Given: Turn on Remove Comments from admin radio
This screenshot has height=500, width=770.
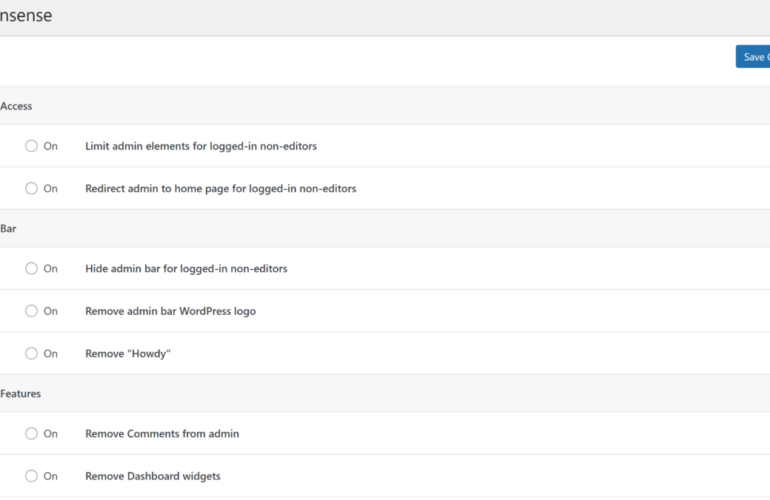Looking at the screenshot, I should click(32, 433).
